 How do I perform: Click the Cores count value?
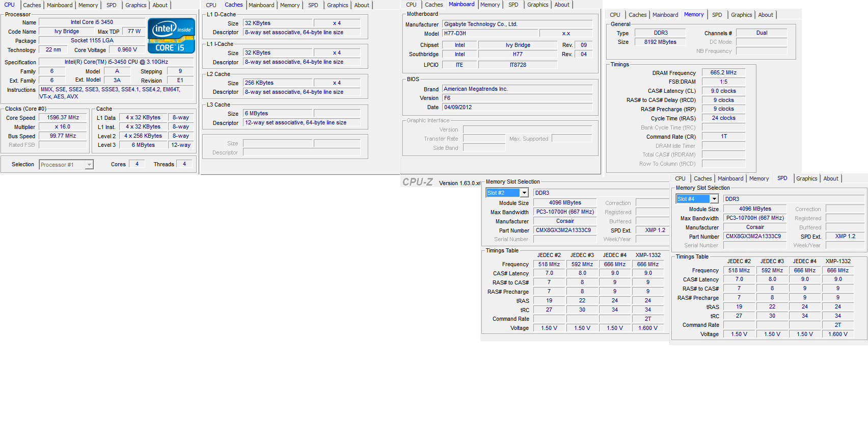(x=137, y=164)
